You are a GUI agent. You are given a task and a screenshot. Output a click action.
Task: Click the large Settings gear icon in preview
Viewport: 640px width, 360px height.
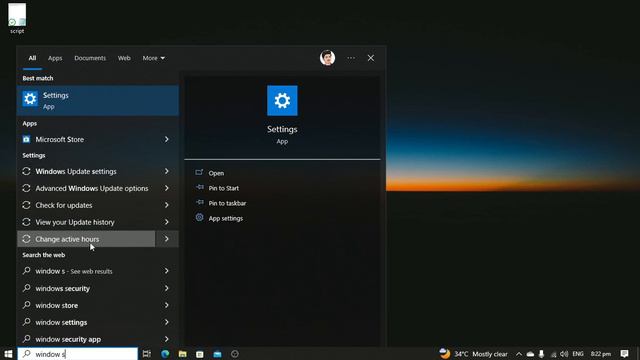(x=282, y=100)
